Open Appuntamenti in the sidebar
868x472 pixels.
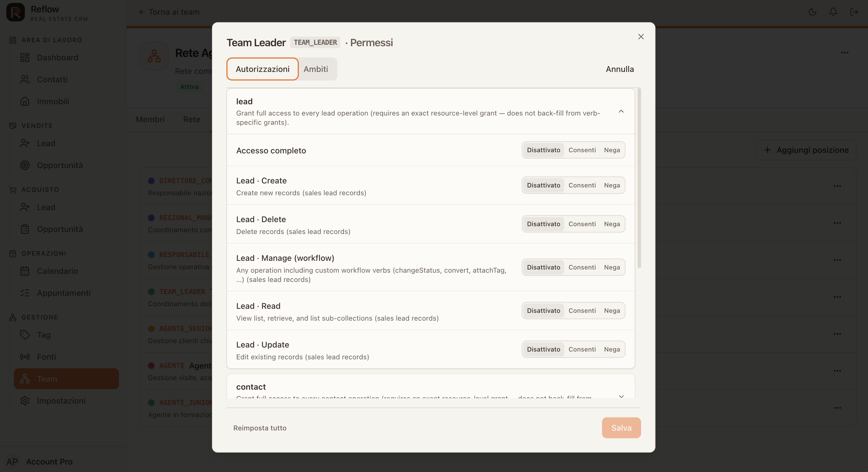pyautogui.click(x=66, y=293)
